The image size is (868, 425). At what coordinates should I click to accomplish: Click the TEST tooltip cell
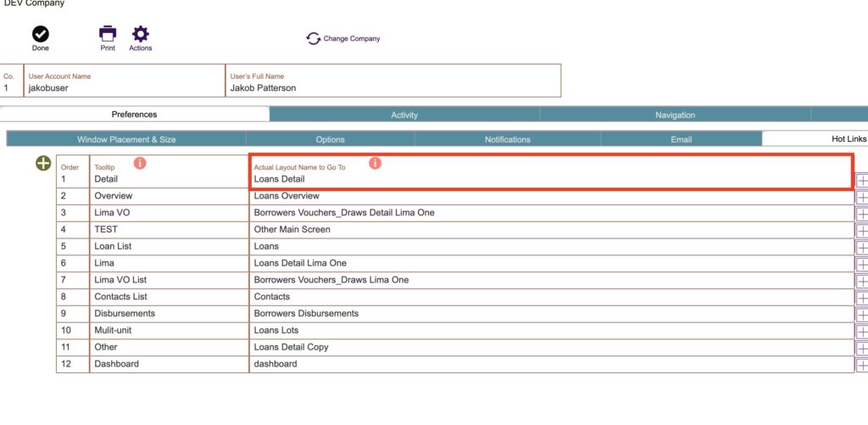coord(169,229)
